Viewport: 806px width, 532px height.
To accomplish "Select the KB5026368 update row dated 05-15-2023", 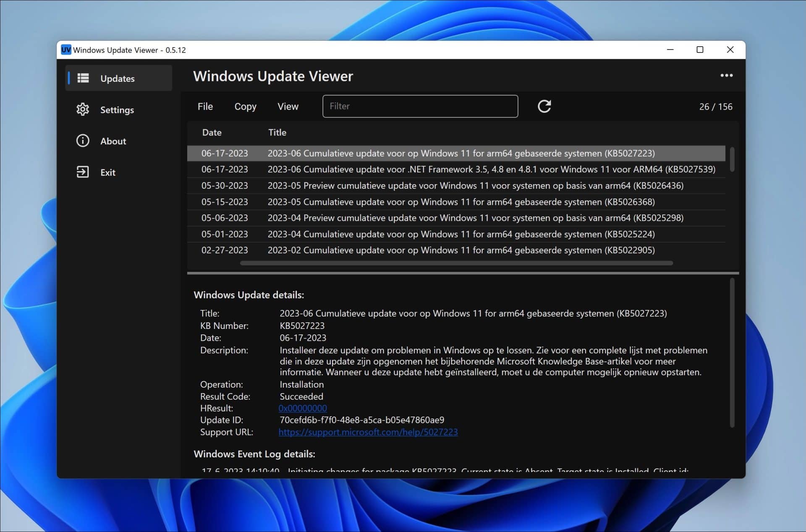I will pos(456,202).
